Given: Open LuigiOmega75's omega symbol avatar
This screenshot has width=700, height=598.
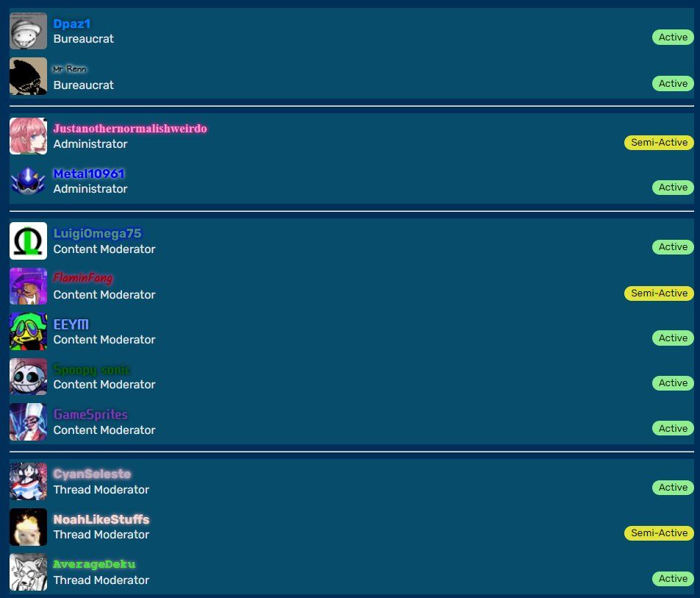Looking at the screenshot, I should (28, 241).
